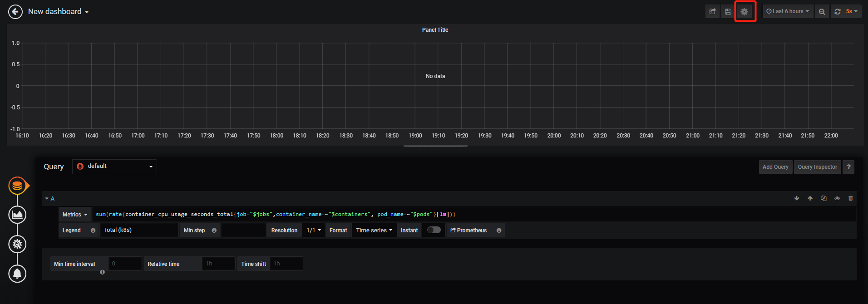Move query A down with arrow
Screen dimensions: 868x304
tap(797, 198)
